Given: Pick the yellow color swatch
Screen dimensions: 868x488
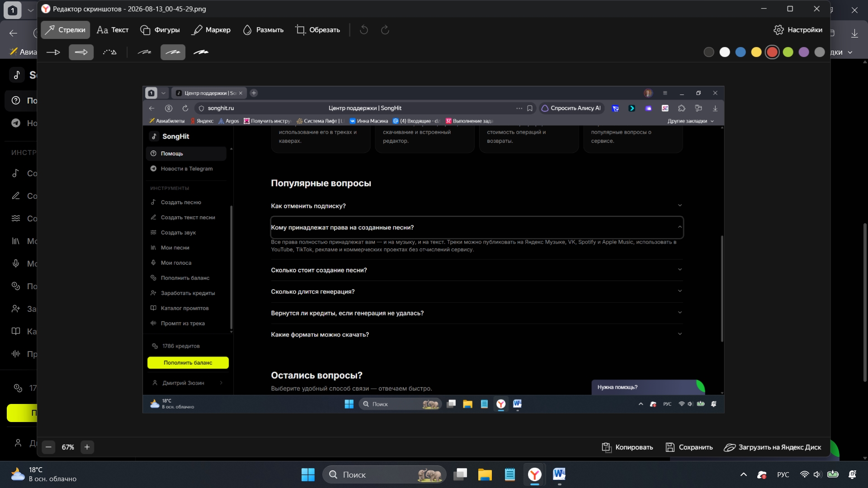Looking at the screenshot, I should click(756, 52).
